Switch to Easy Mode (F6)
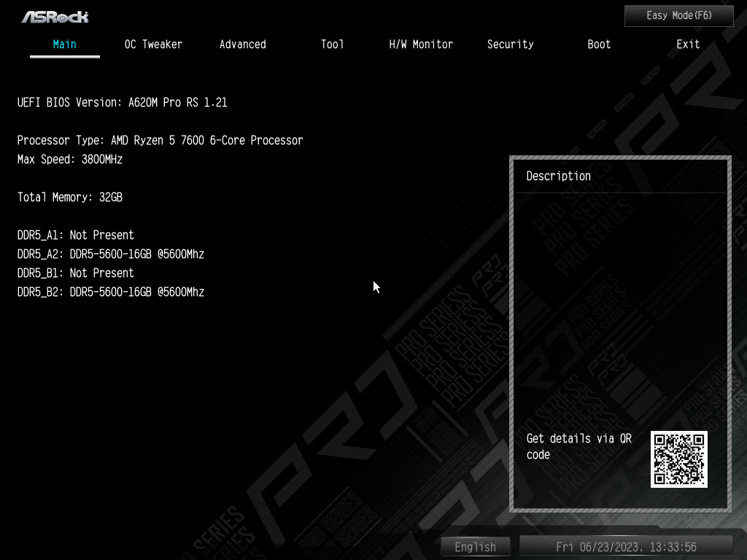This screenshot has width=747, height=560. 679,16
